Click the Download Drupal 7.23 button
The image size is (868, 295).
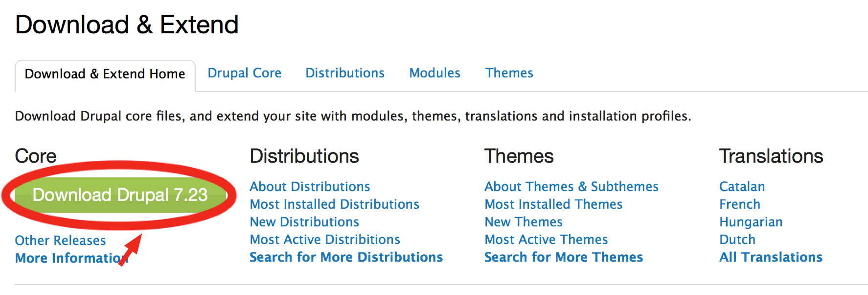pyautogui.click(x=120, y=195)
